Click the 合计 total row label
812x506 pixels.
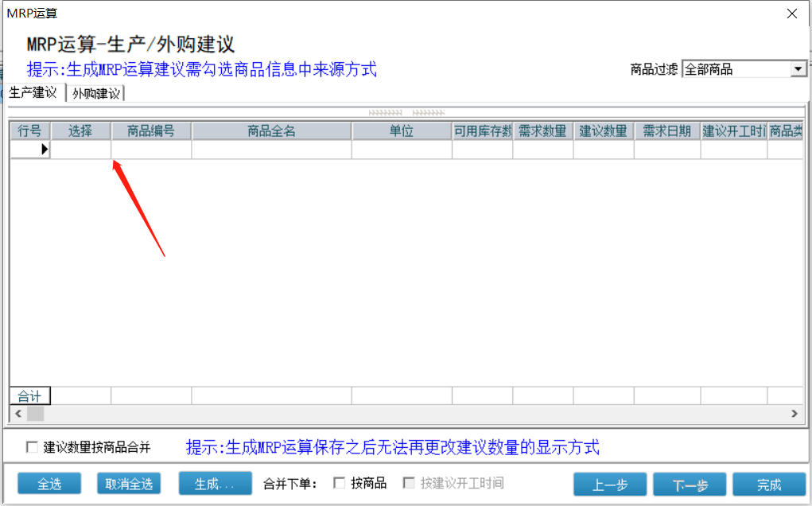30,396
